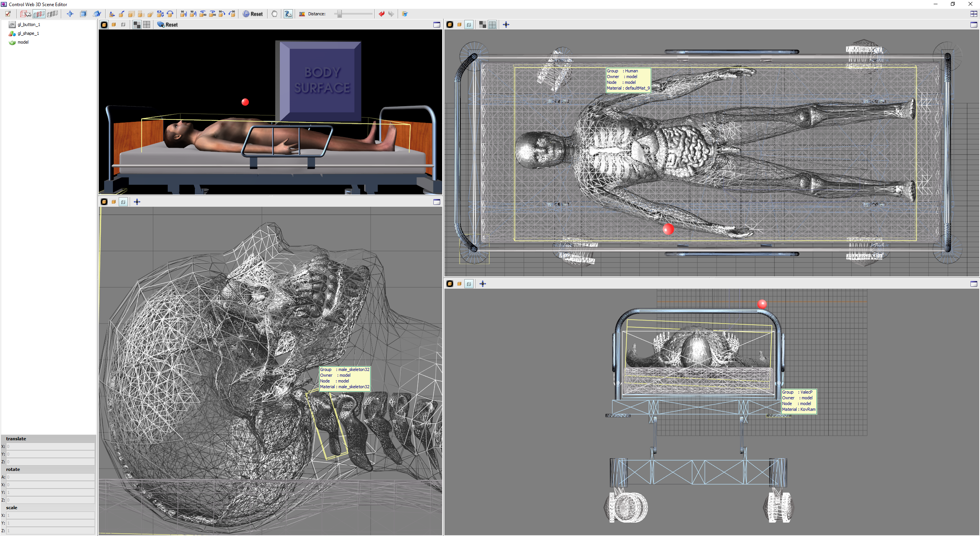980x536 pixels.
Task: Click the globe Reset button in main toolbar
Action: click(x=253, y=14)
